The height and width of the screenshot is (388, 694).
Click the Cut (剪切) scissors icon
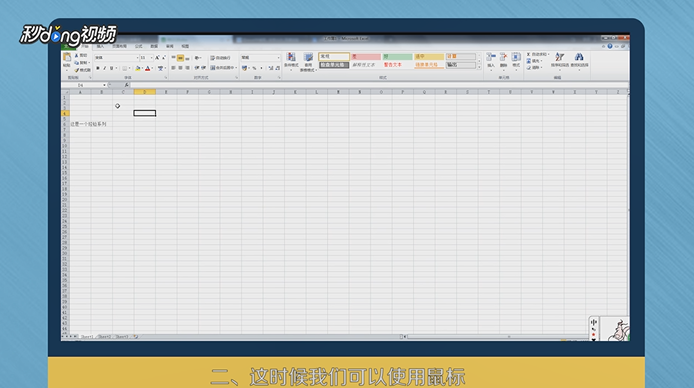click(77, 56)
